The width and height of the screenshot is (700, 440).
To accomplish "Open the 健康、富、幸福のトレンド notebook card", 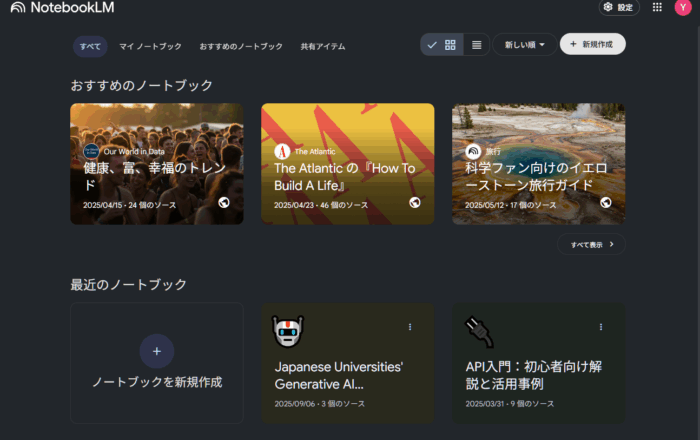I will pos(156,164).
